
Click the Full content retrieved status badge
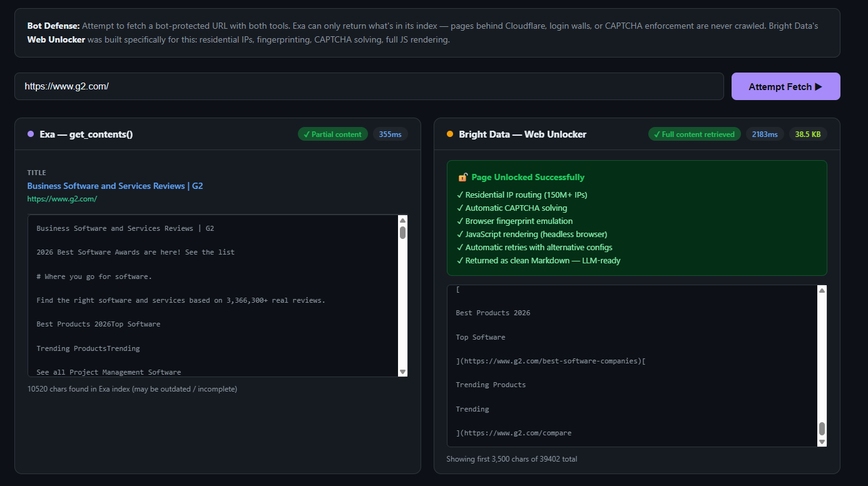694,134
